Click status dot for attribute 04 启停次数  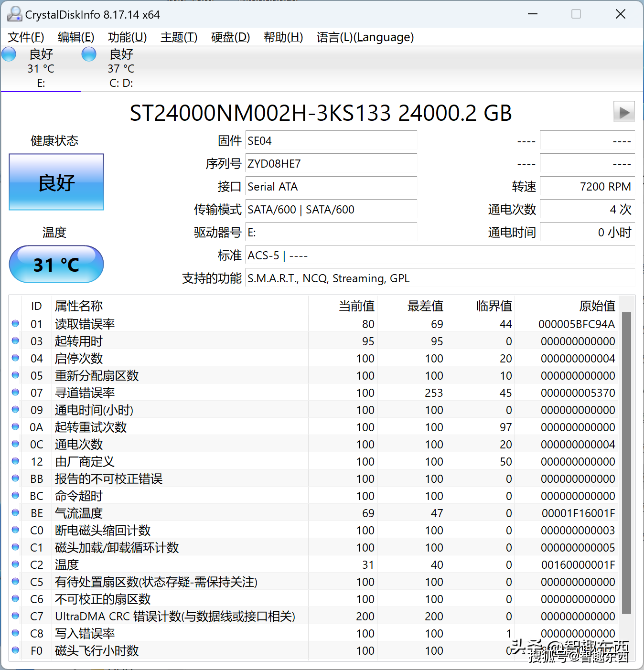pyautogui.click(x=15, y=358)
